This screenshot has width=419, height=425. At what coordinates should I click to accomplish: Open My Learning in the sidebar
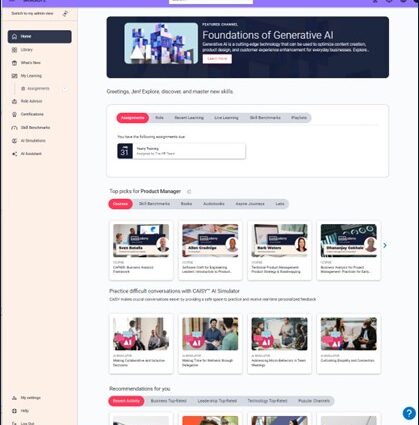pyautogui.click(x=31, y=76)
